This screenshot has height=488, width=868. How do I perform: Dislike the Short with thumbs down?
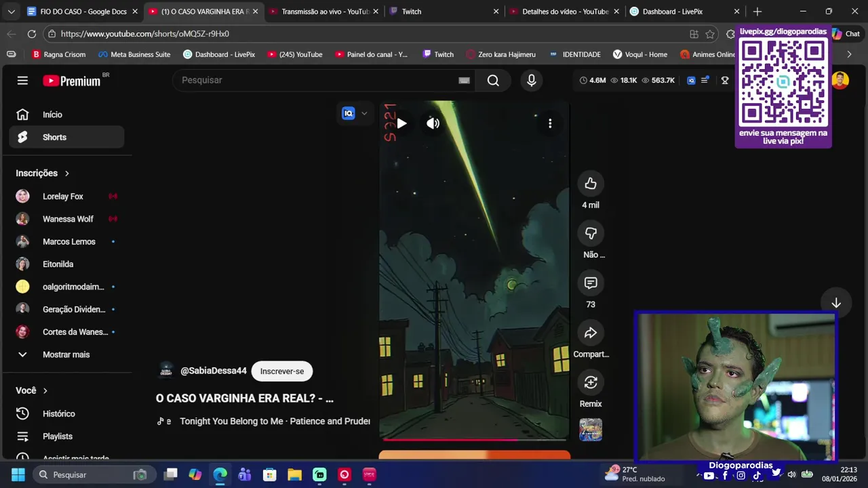point(591,233)
